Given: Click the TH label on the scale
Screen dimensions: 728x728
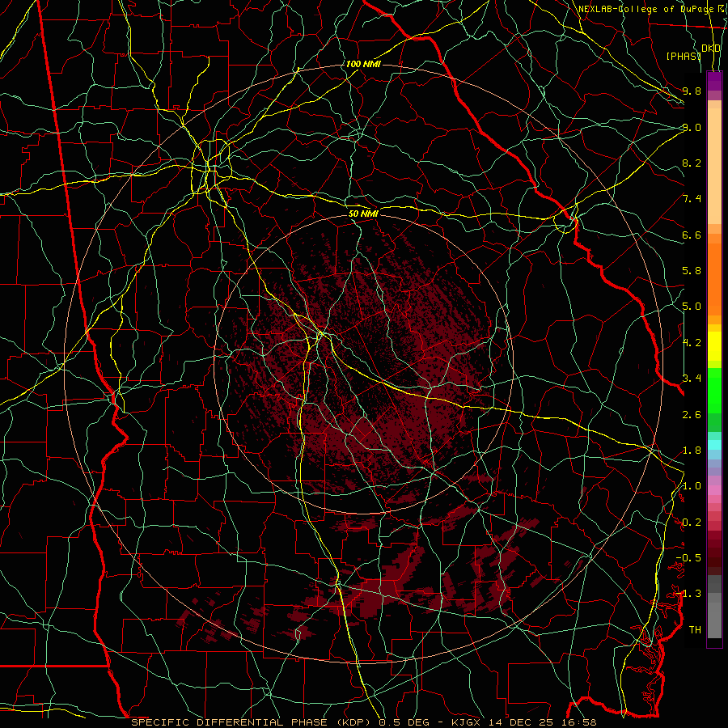Looking at the screenshot, I should [695, 630].
